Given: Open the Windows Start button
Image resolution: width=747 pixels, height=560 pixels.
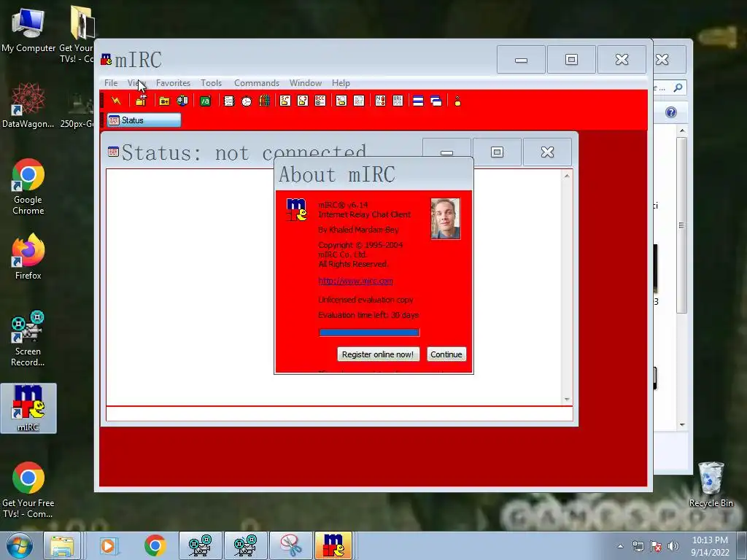Looking at the screenshot, I should [x=19, y=545].
